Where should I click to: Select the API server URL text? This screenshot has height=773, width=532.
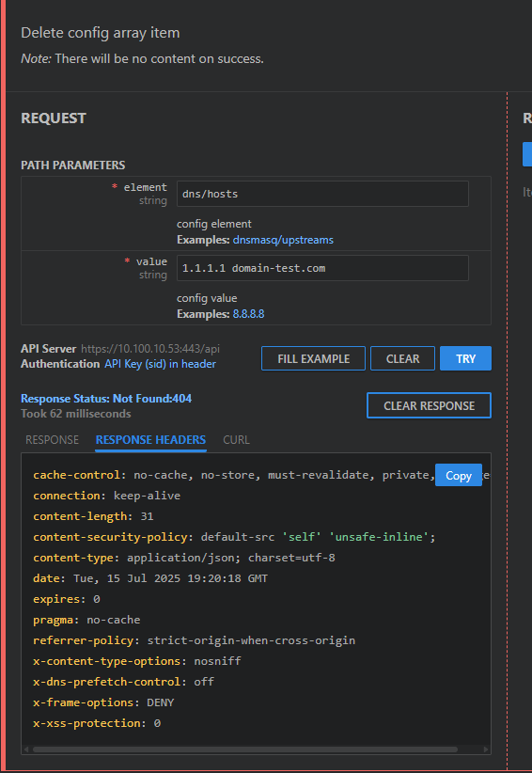[150, 349]
